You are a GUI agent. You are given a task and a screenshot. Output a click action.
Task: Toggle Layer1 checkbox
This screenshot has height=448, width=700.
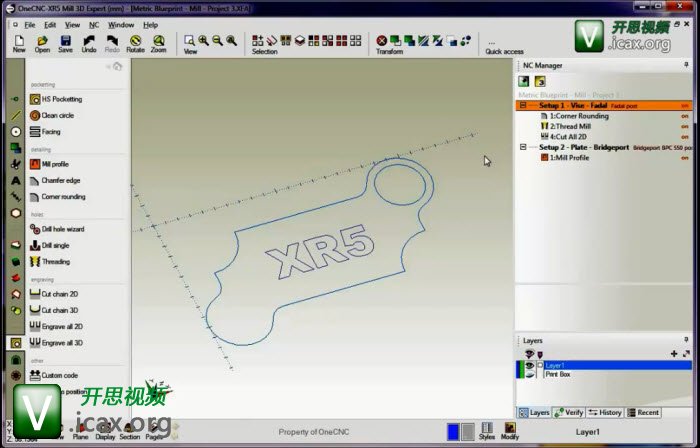click(540, 365)
